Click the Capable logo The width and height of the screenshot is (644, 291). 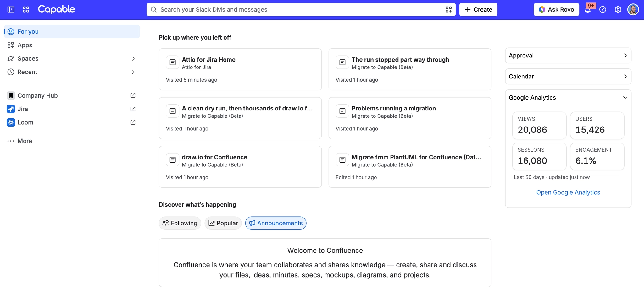(56, 9)
